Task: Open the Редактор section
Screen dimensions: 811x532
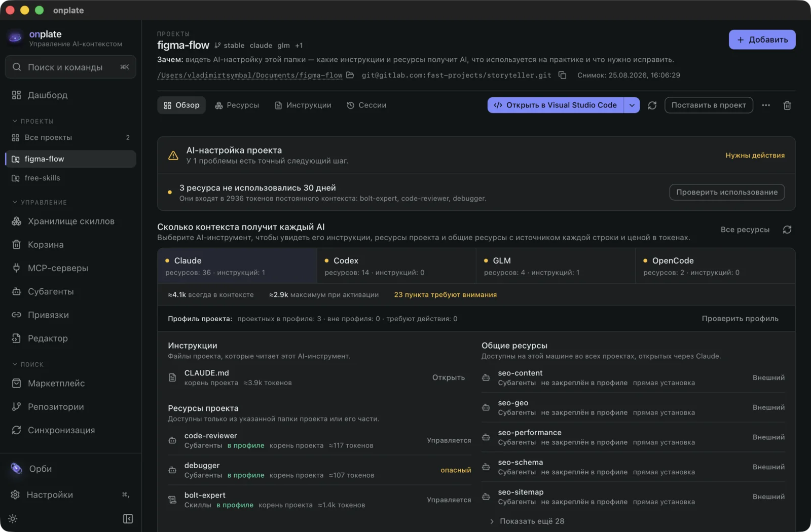Action: (x=70, y=338)
